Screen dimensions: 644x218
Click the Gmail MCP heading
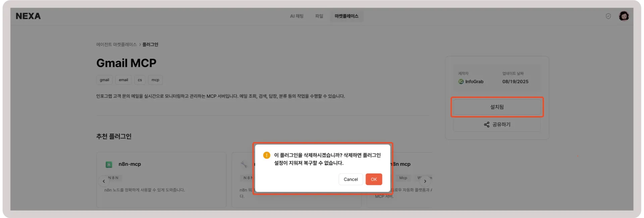[126, 63]
